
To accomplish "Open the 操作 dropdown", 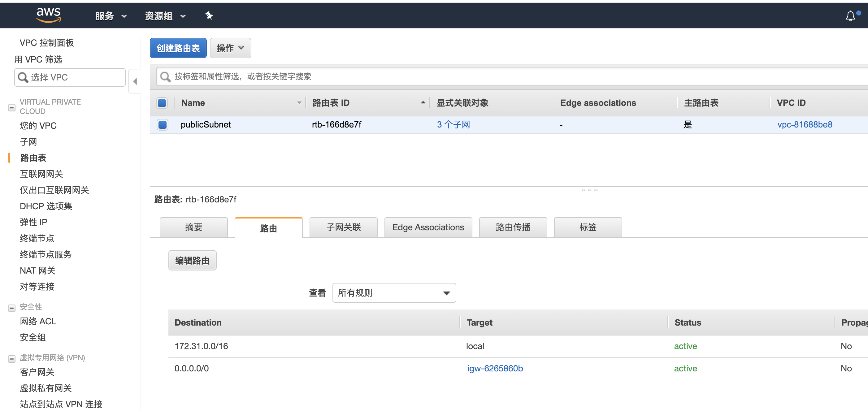I will (230, 48).
